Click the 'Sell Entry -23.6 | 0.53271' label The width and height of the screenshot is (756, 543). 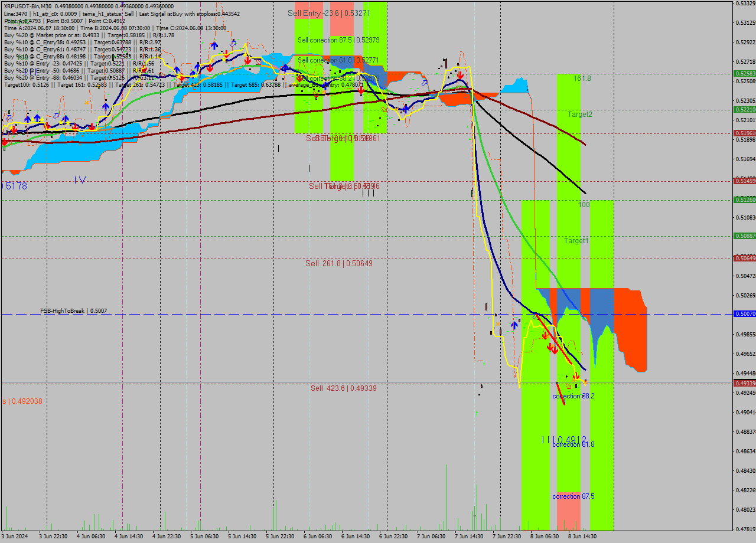tap(330, 13)
